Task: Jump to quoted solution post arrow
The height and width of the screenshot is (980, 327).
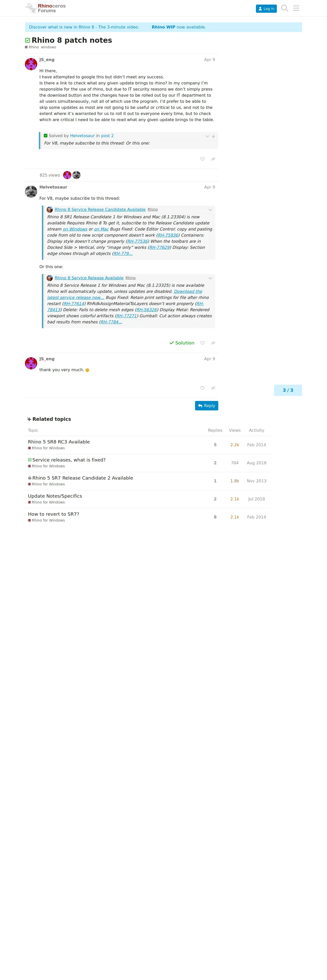Action: [x=214, y=136]
